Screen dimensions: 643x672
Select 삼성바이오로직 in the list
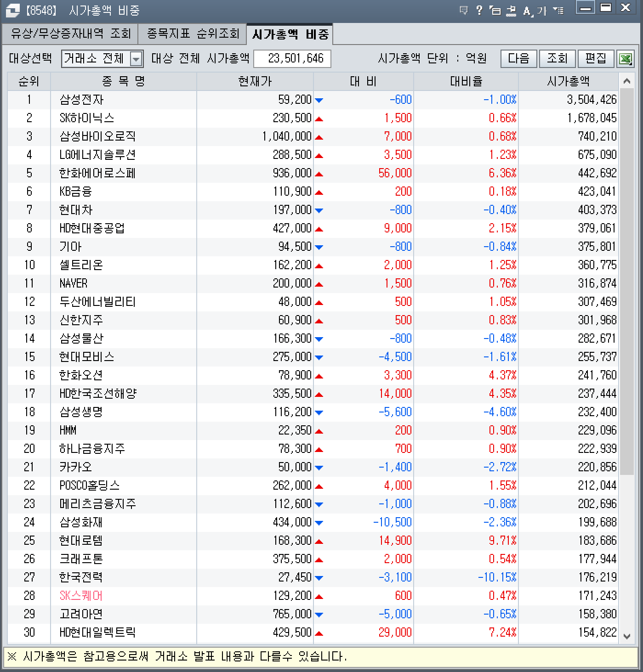click(97, 136)
